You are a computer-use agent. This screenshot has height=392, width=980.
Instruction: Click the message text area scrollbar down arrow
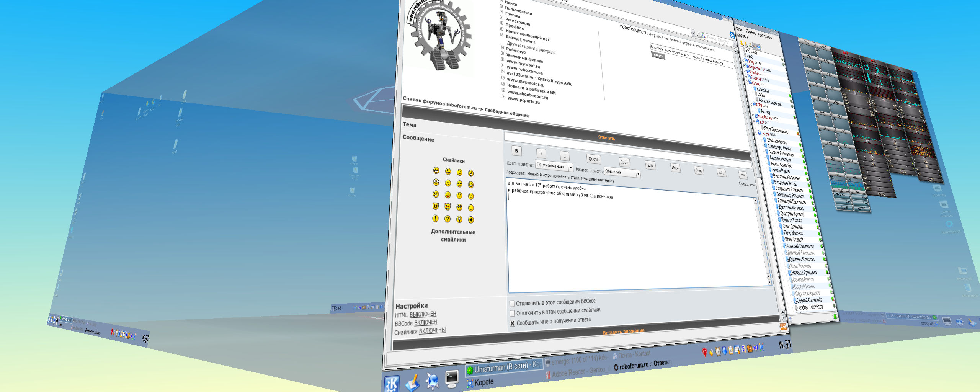point(770,283)
